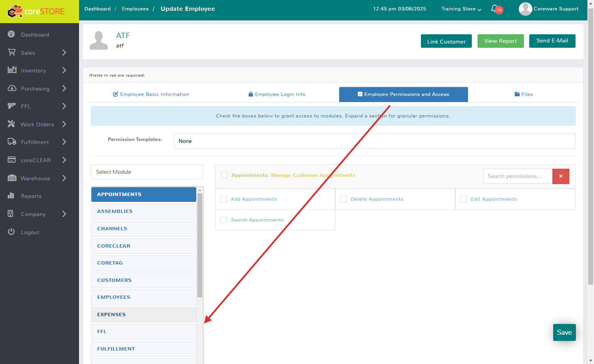Select the CORETAG module
The image size is (594, 364).
click(x=144, y=263)
